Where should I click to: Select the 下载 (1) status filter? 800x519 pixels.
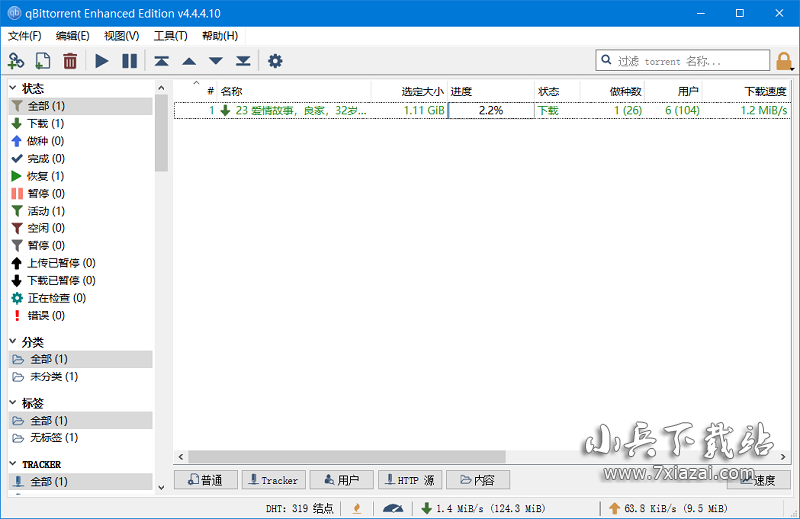click(x=45, y=123)
